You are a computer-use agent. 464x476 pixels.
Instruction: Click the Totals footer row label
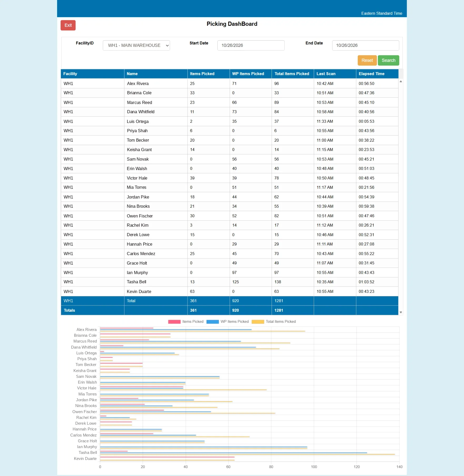(x=69, y=310)
